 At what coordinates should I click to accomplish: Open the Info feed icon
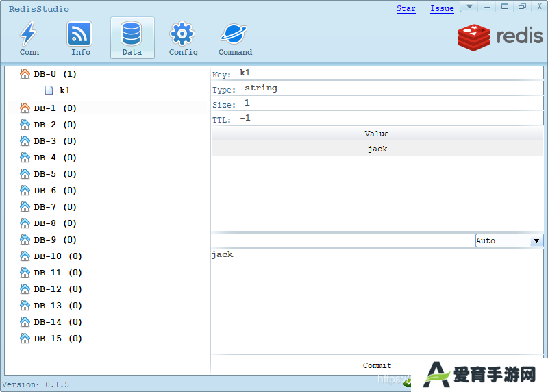point(79,34)
